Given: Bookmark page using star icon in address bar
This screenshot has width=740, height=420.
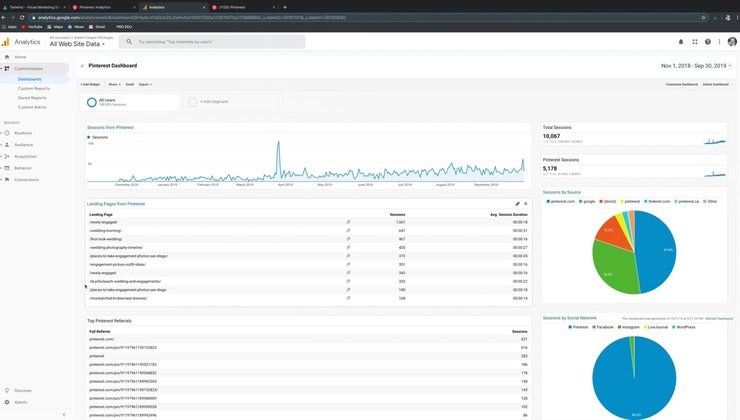Looking at the screenshot, I should click(x=703, y=17).
